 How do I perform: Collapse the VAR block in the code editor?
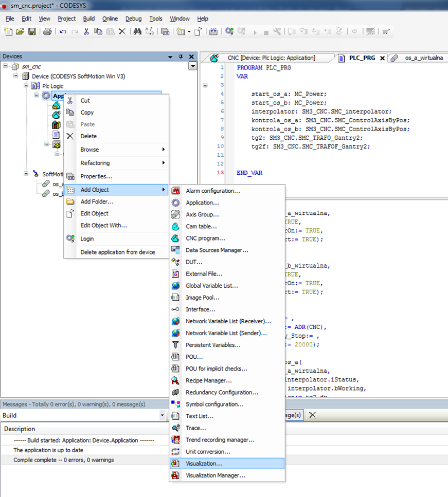(x=205, y=85)
